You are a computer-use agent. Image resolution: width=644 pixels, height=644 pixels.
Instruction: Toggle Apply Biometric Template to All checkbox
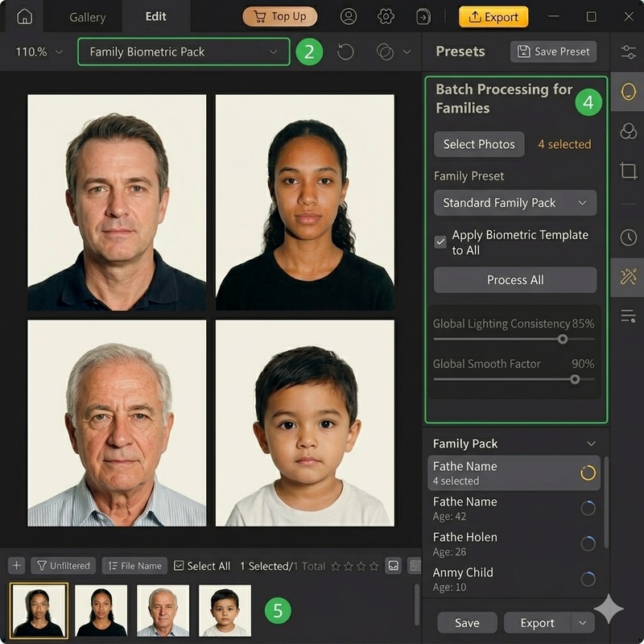440,242
